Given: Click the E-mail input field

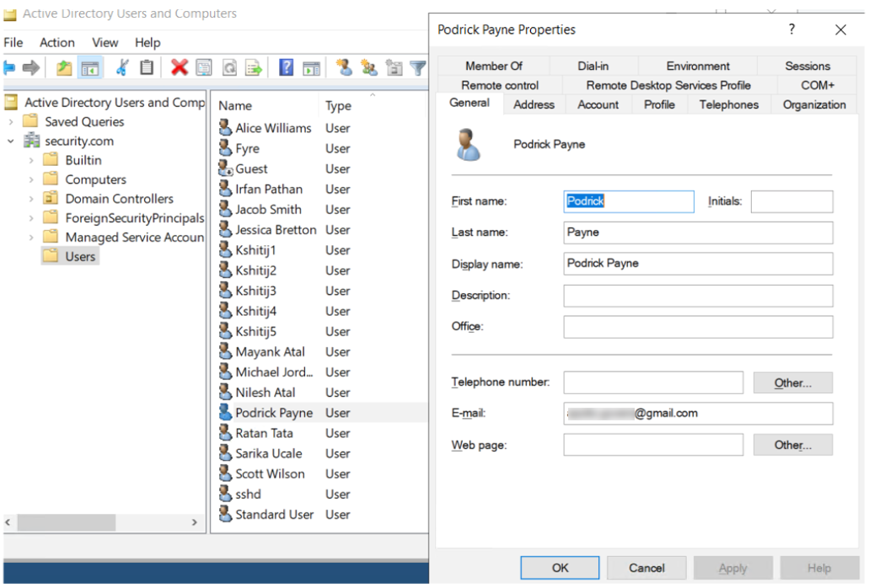Looking at the screenshot, I should 698,413.
